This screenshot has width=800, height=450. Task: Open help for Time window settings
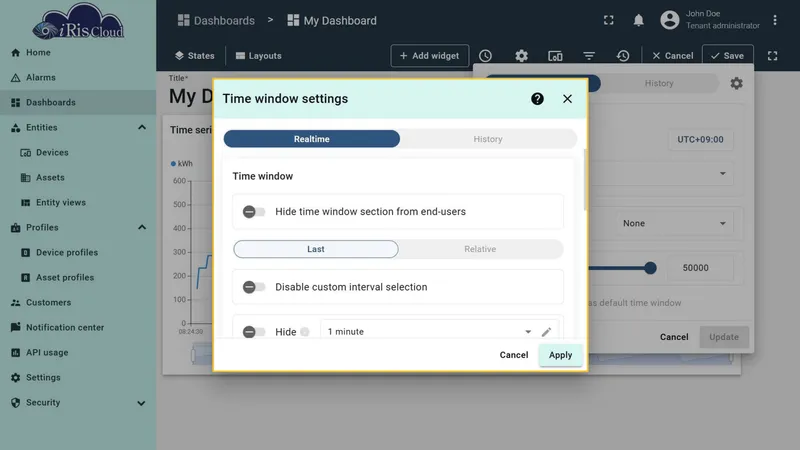point(537,98)
